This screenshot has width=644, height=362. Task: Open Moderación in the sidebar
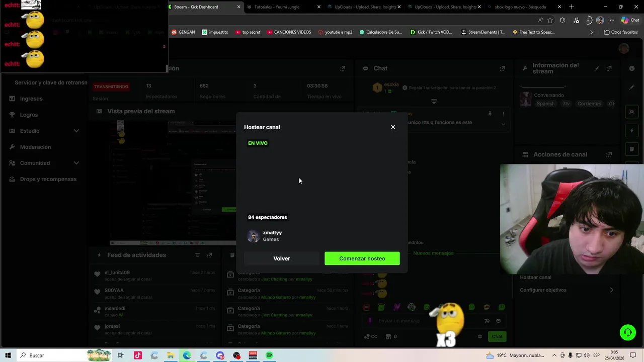click(35, 147)
